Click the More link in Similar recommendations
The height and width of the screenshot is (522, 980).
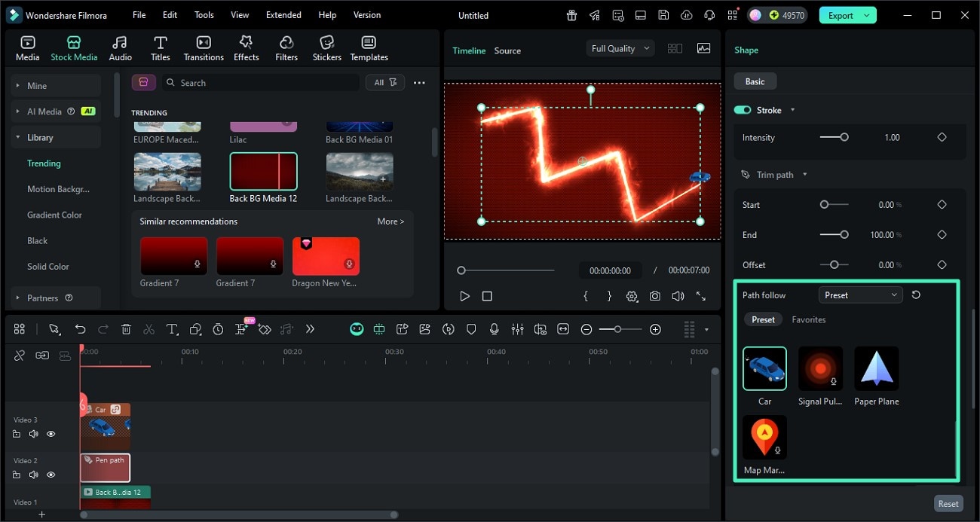click(390, 221)
